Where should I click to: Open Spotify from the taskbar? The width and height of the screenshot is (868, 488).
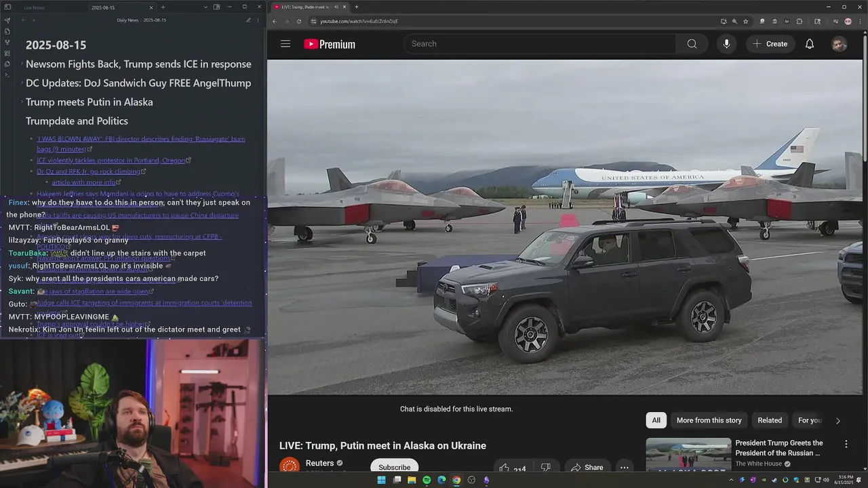(427, 480)
